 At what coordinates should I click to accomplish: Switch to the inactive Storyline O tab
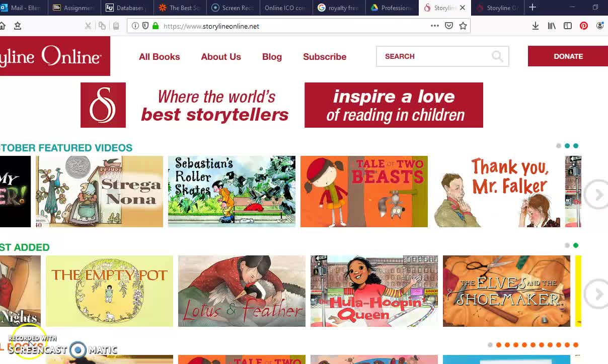pyautogui.click(x=497, y=8)
